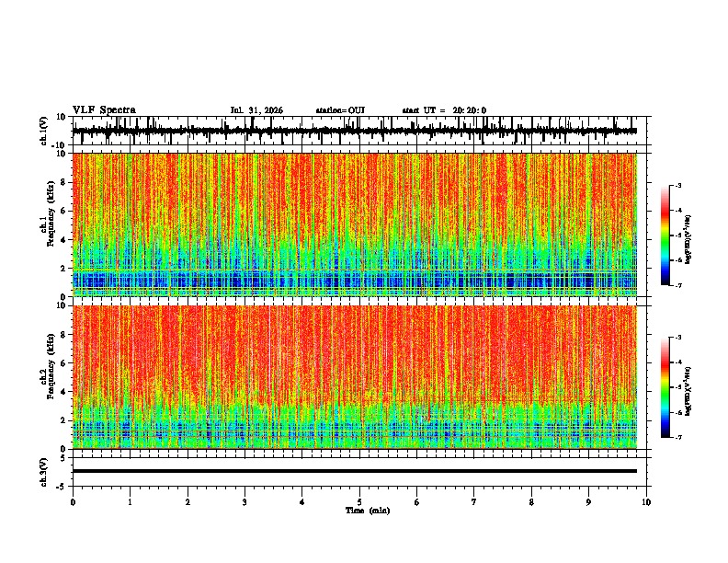Screen dimensions: 728x563
Task: Click the "-3" label on the ch.1 color bar
Action: tap(677, 186)
